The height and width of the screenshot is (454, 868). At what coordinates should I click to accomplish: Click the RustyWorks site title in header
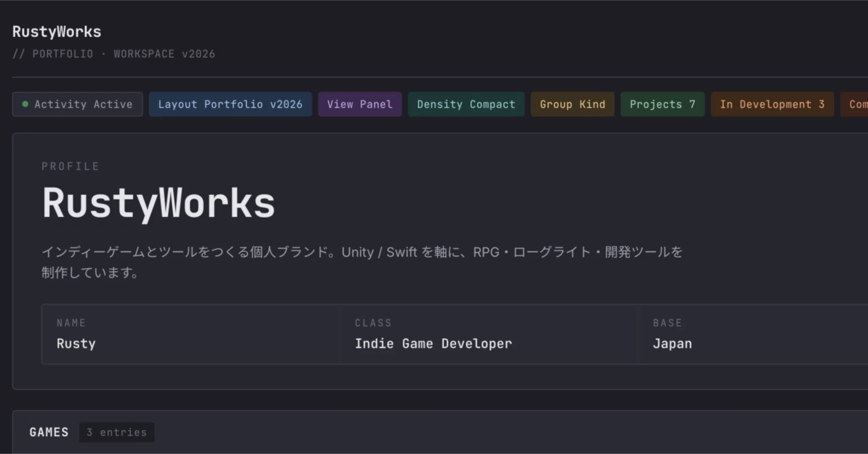[57, 32]
